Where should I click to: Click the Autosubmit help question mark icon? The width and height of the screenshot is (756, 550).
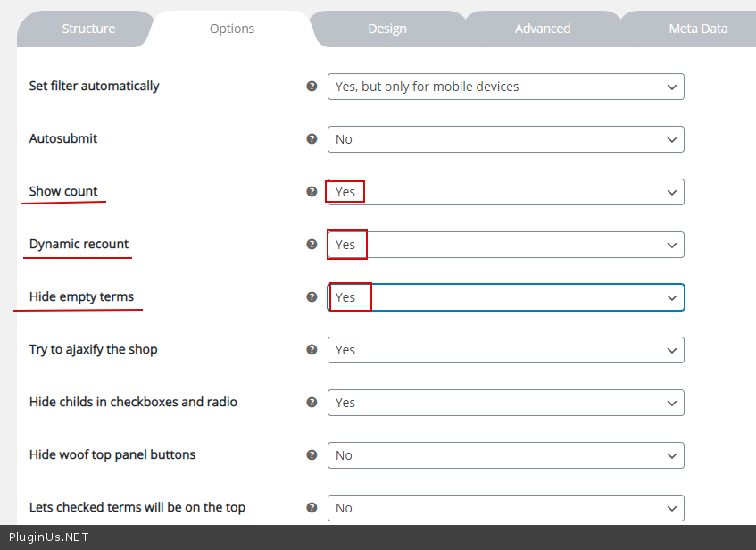(x=312, y=139)
